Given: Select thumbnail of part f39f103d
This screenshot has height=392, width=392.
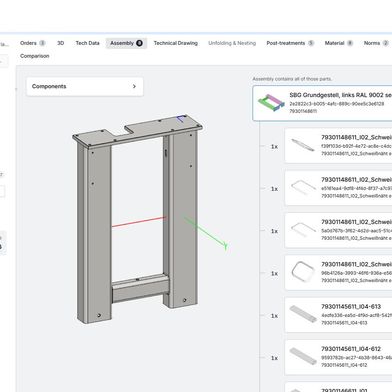Looking at the screenshot, I should [303, 145].
